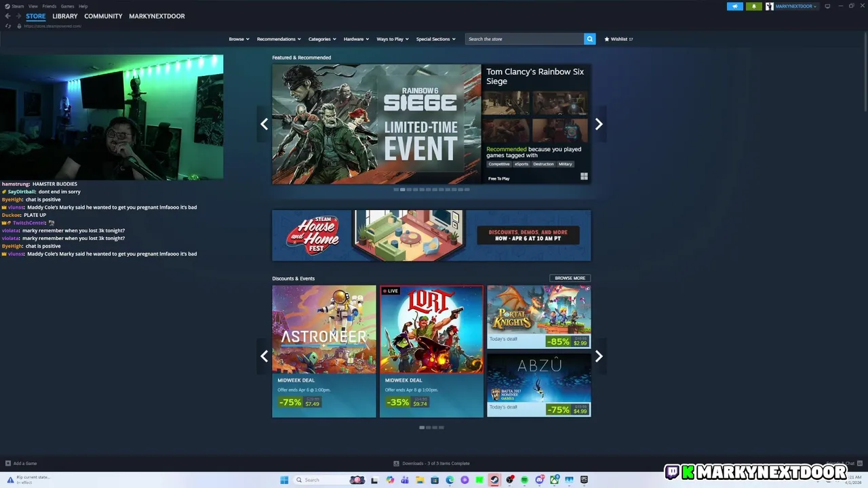Image resolution: width=868 pixels, height=488 pixels.
Task: Open the Windows Start menu
Action: tap(284, 480)
